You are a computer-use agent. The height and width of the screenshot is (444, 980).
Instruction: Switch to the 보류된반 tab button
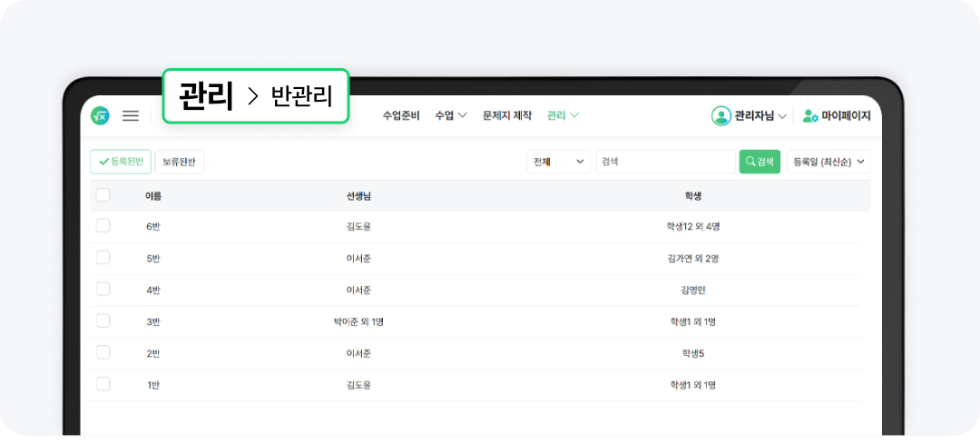[180, 162]
